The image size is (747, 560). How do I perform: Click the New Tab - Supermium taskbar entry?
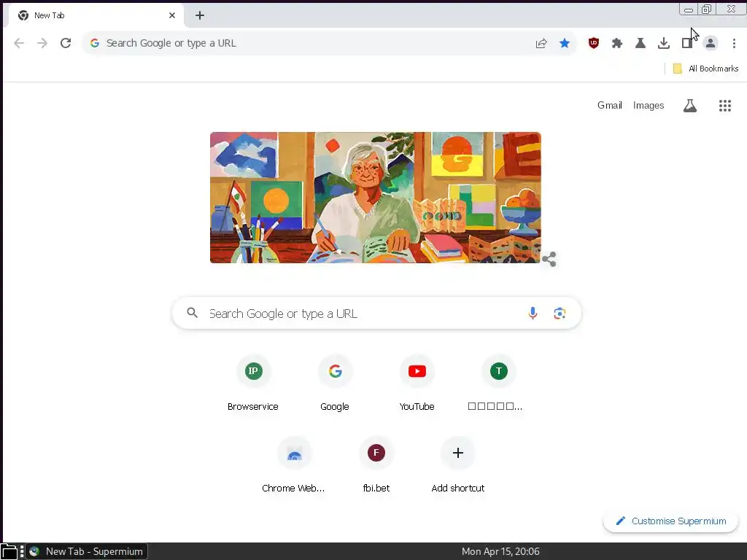[87, 551]
